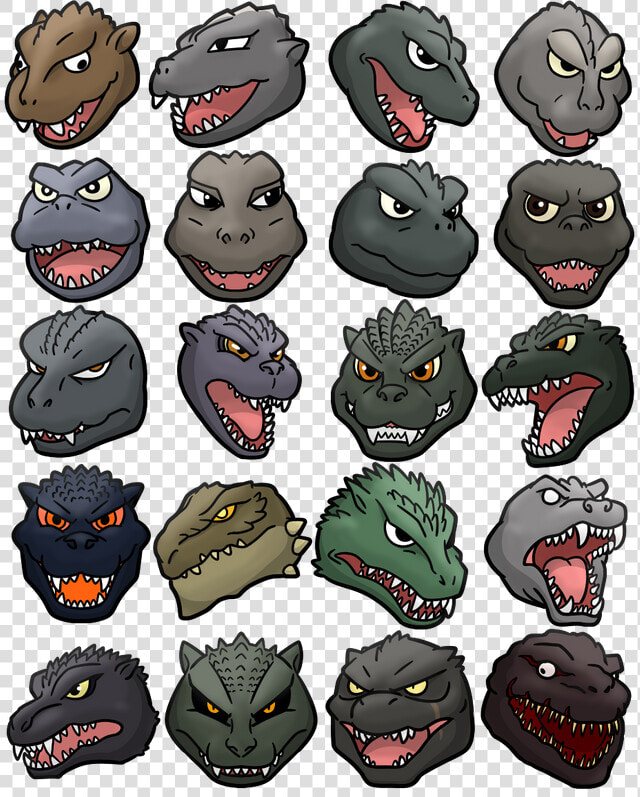This screenshot has width=640, height=797.
Task: Pick the bright green spiky head
Action: pyautogui.click(x=390, y=544)
